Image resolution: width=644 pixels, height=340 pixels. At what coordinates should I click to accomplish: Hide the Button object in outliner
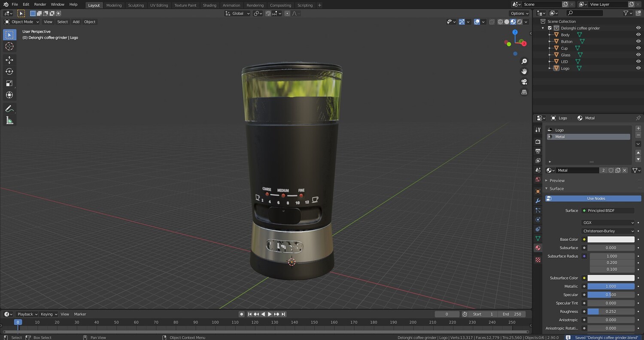[x=638, y=42]
